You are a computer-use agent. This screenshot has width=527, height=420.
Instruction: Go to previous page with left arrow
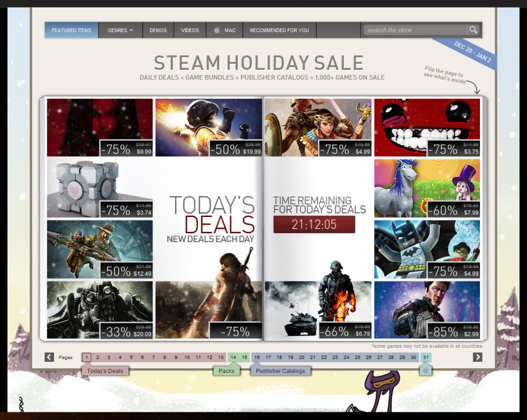tap(49, 357)
